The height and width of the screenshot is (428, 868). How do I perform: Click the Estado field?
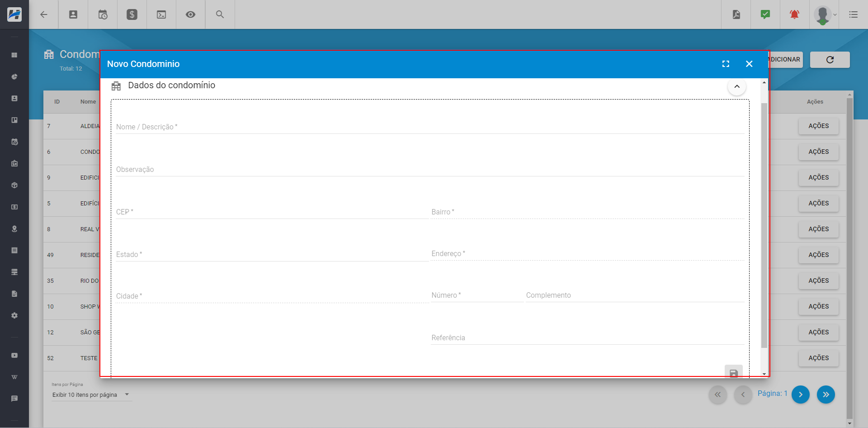tap(272, 254)
